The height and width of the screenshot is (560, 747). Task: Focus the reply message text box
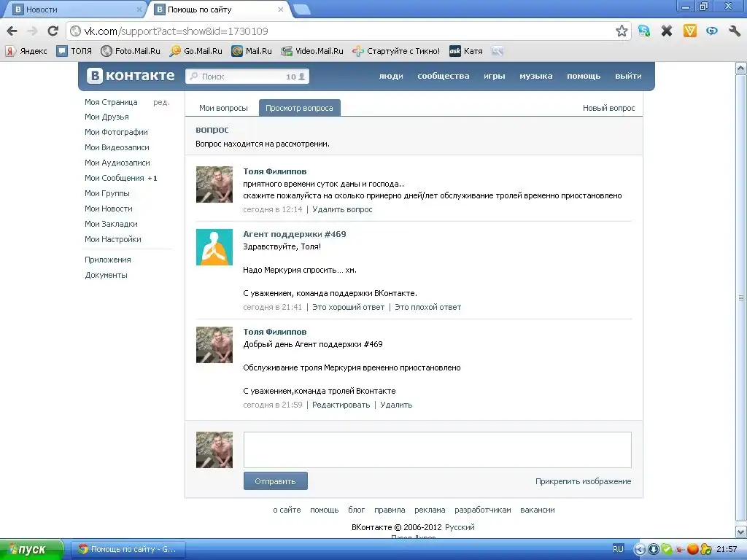[x=437, y=449]
